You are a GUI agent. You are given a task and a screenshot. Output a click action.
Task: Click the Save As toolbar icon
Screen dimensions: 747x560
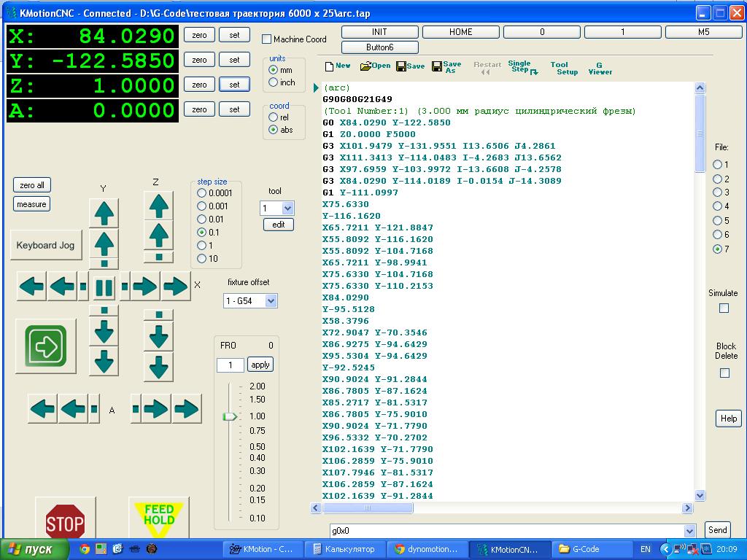point(446,67)
